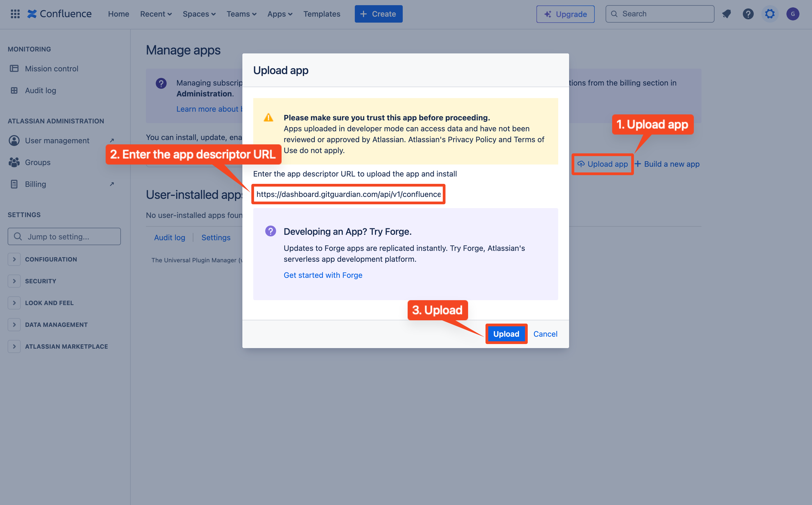This screenshot has height=505, width=812.
Task: Click the Forge question mark icon
Action: pos(269,231)
